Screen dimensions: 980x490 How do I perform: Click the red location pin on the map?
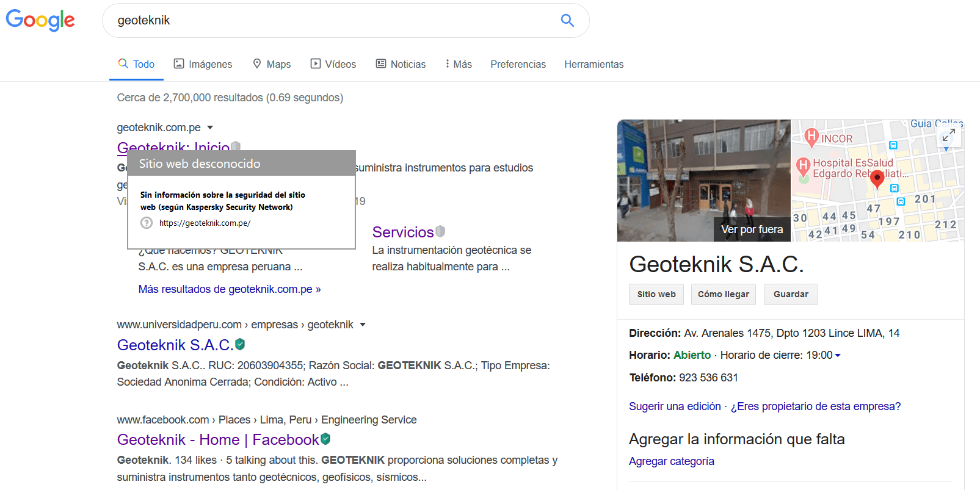click(877, 178)
